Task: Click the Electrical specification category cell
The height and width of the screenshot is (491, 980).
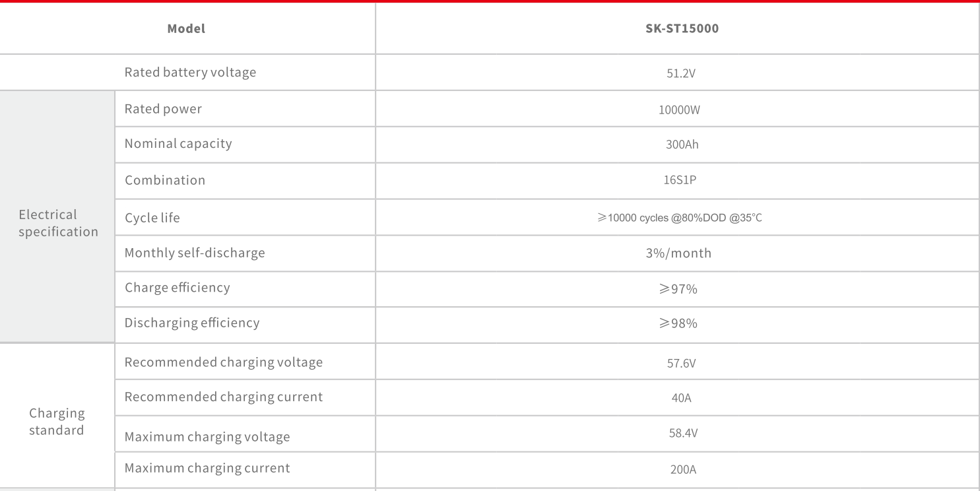Action: [58, 223]
